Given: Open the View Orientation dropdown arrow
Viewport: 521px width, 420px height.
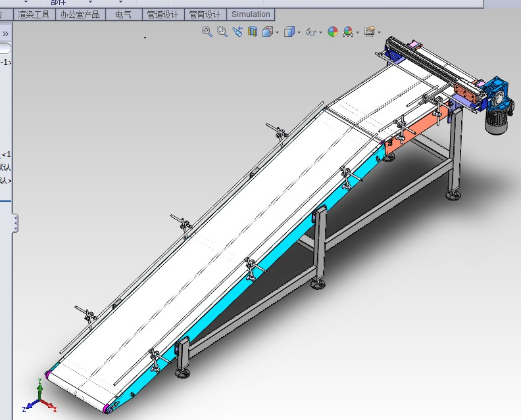Looking at the screenshot, I should pos(277,32).
